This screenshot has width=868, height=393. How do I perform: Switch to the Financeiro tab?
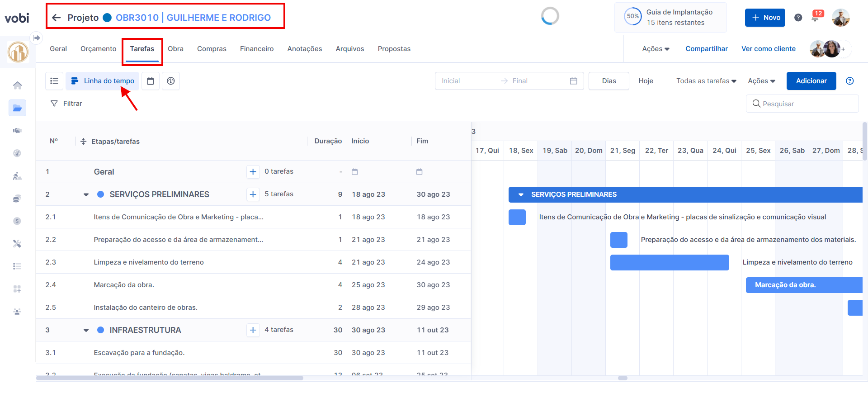click(x=256, y=49)
